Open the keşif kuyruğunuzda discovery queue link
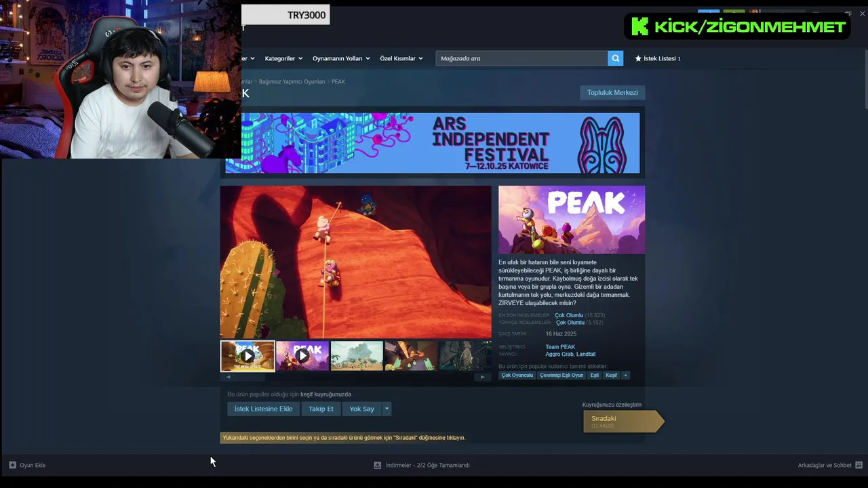Image resolution: width=868 pixels, height=488 pixels. (x=325, y=394)
